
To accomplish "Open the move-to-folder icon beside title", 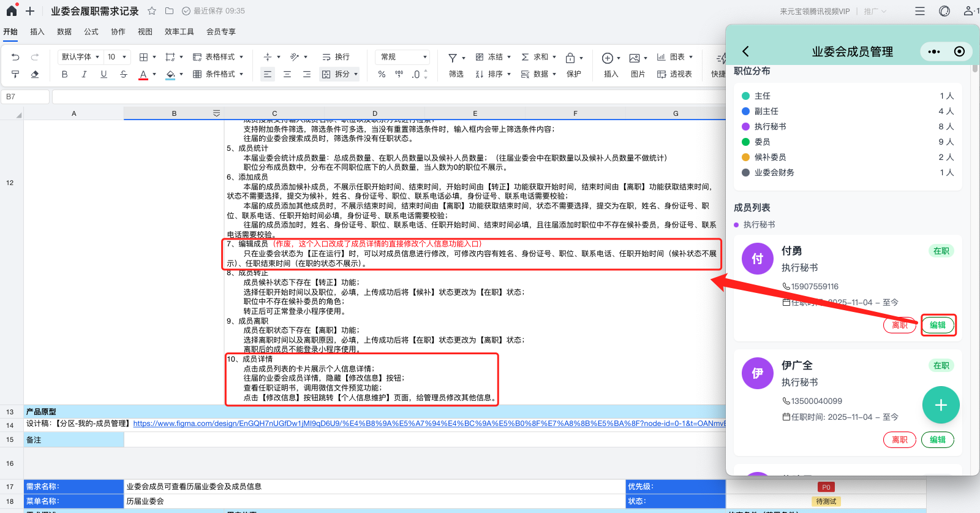I will 170,11.
